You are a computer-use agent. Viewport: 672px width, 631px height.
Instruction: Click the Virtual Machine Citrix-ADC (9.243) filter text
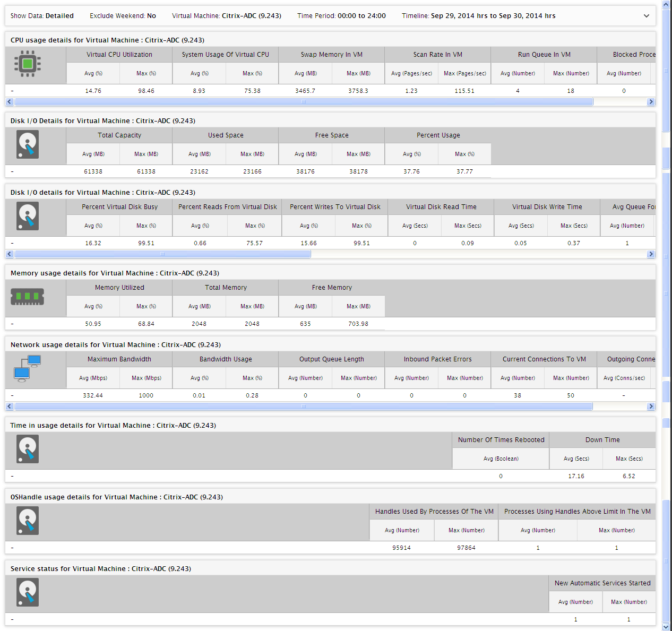[x=227, y=16]
